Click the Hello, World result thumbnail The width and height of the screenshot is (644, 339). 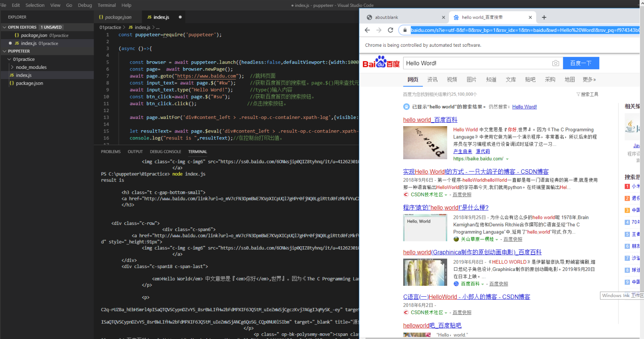pos(425,228)
